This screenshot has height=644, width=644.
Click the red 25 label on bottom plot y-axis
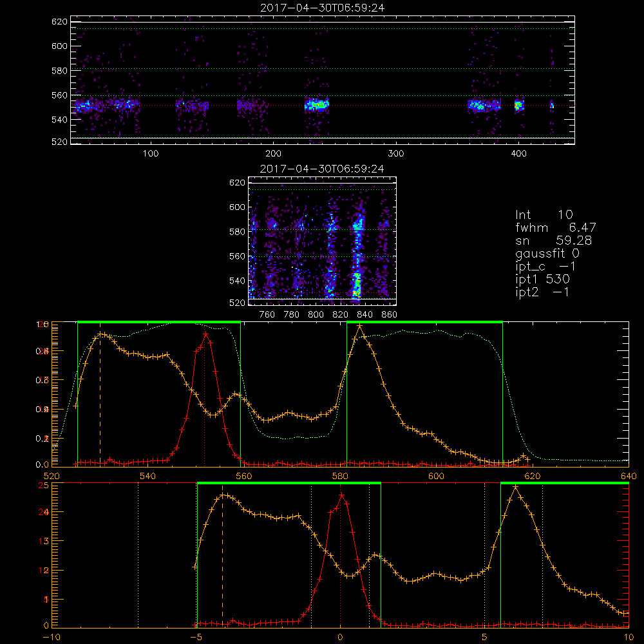point(44,486)
